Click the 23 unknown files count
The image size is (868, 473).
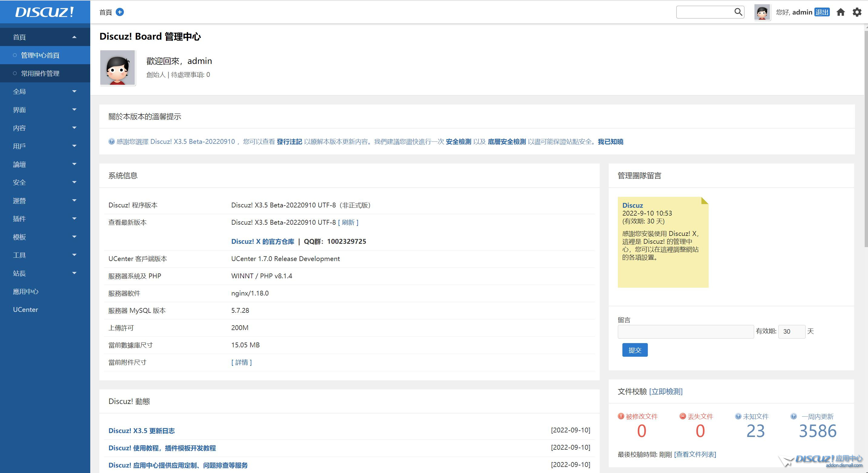755,431
